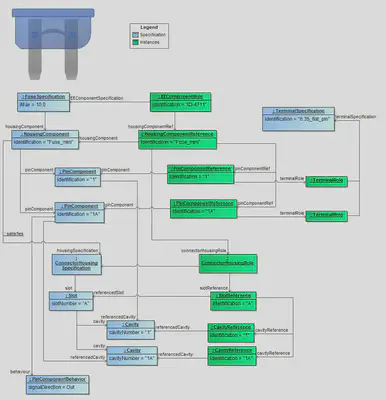Screen dimensions: 386x400
Task: Select CavityReference identification "1A" node
Action: pos(232,356)
